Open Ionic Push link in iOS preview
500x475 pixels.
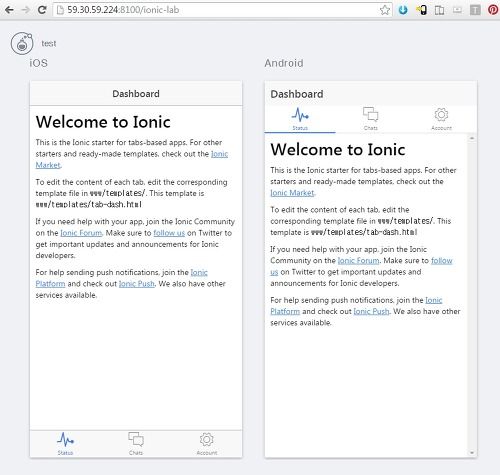[137, 284]
